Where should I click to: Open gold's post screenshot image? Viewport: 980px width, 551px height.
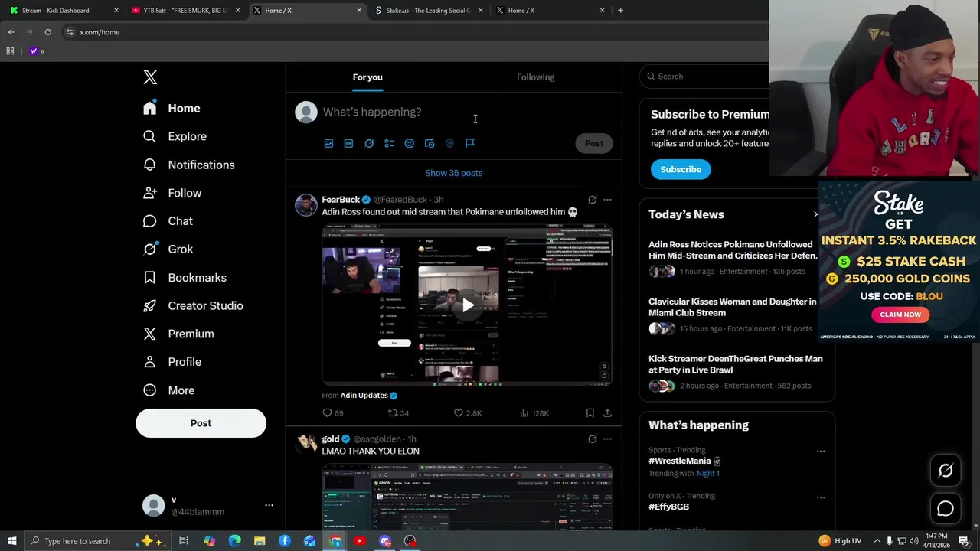pos(467,497)
